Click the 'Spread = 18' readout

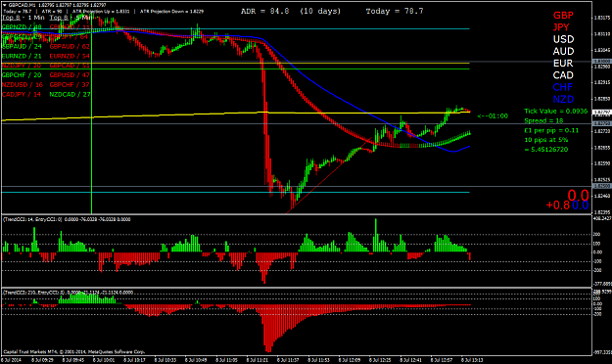coord(543,120)
